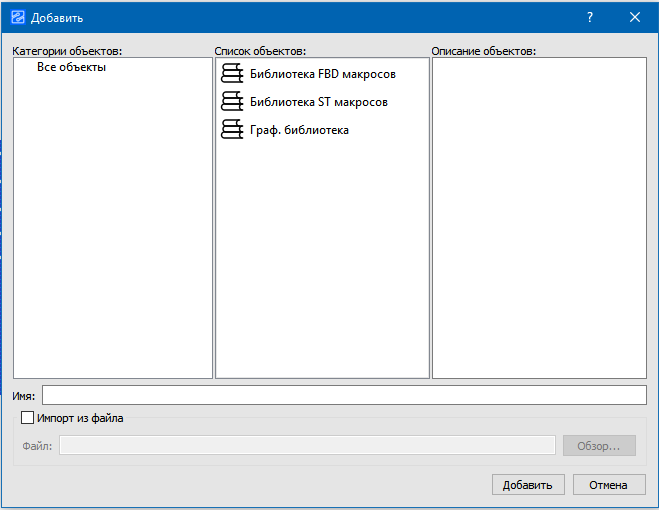Select the Библиотека FBD макросов list entry
Viewport: 659px width, 510px height.
pos(322,74)
